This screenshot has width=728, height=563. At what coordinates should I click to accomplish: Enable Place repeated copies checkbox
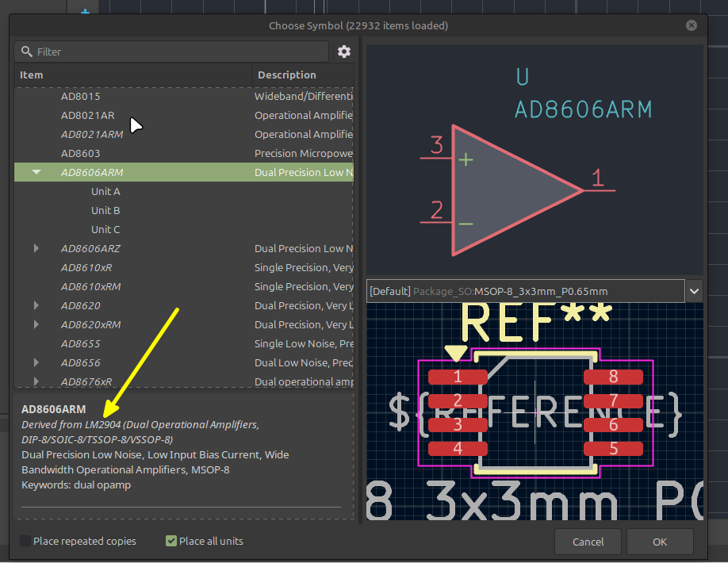tap(25, 541)
